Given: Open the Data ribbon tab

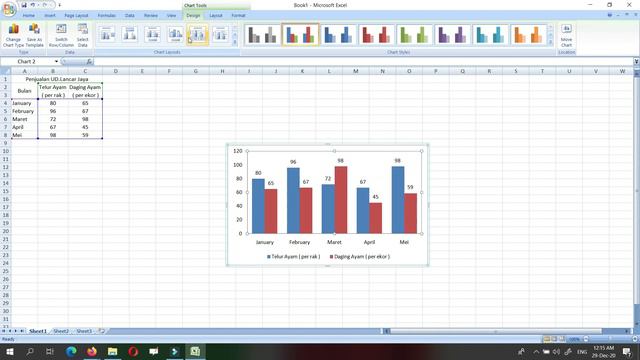Looking at the screenshot, I should point(130,16).
